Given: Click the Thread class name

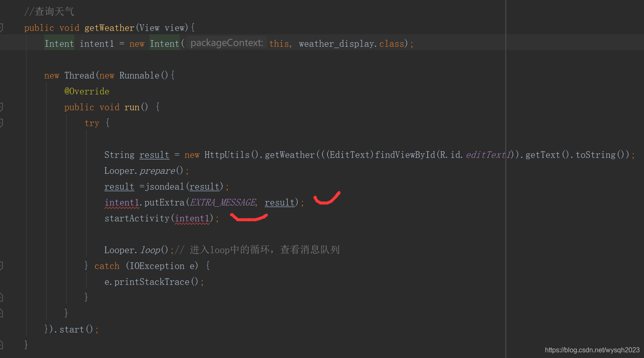Looking at the screenshot, I should (79, 76).
